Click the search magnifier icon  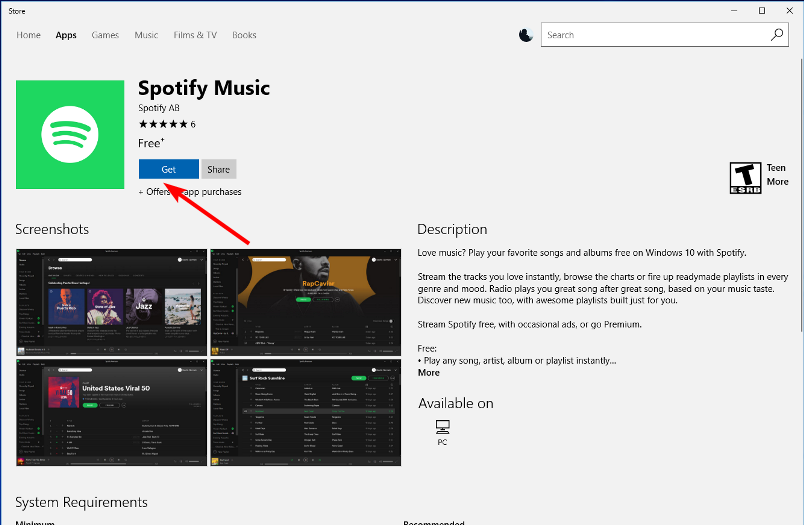777,35
